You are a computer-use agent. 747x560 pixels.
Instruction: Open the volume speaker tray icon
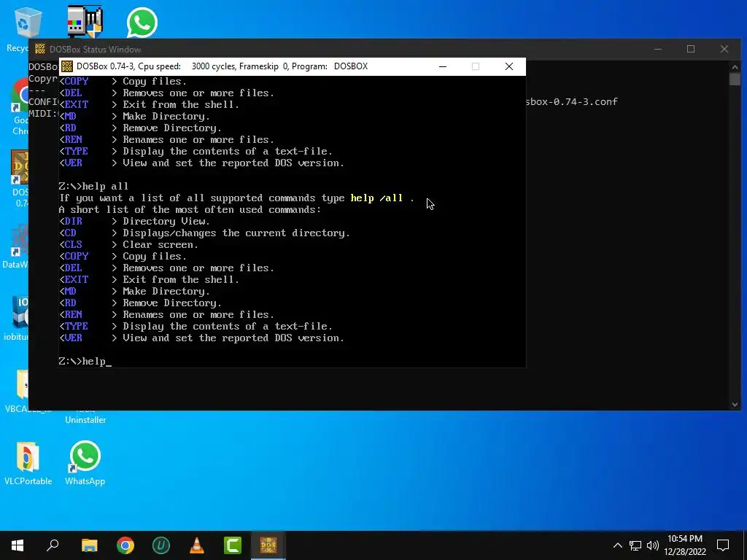coord(653,545)
